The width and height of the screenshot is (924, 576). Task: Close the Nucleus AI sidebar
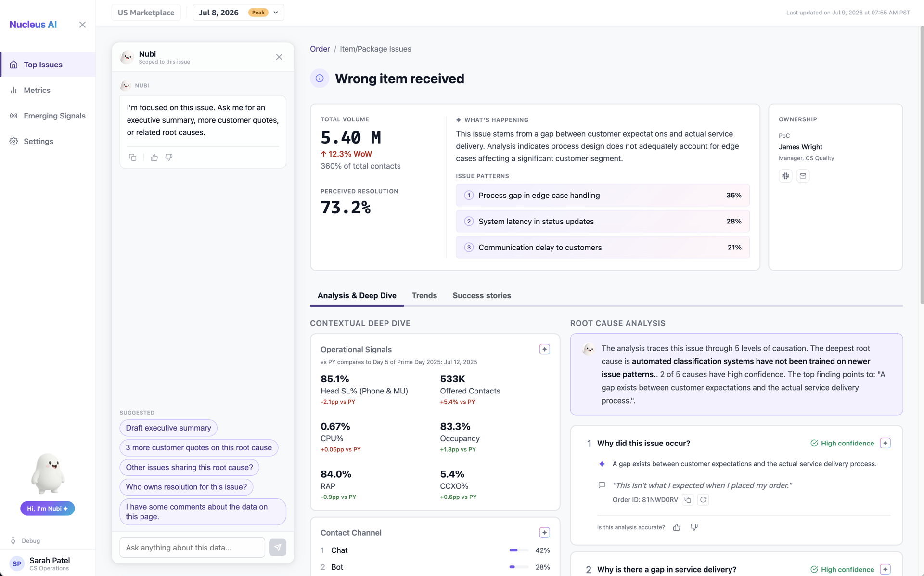coord(82,25)
